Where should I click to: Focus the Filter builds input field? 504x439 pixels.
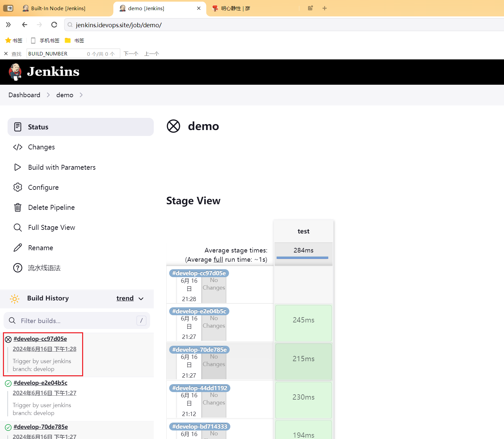[77, 320]
